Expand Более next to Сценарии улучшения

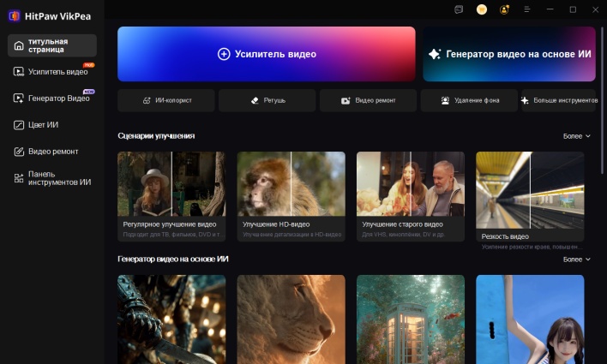click(x=576, y=136)
